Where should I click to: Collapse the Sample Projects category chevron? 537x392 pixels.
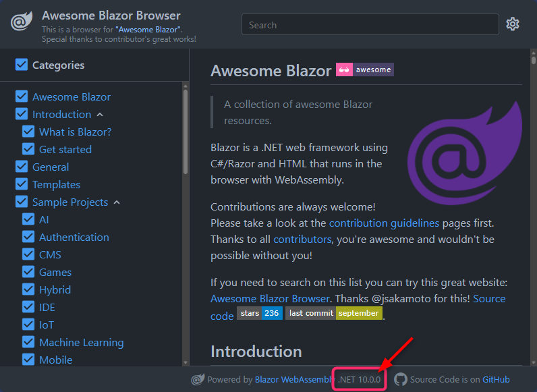click(117, 202)
